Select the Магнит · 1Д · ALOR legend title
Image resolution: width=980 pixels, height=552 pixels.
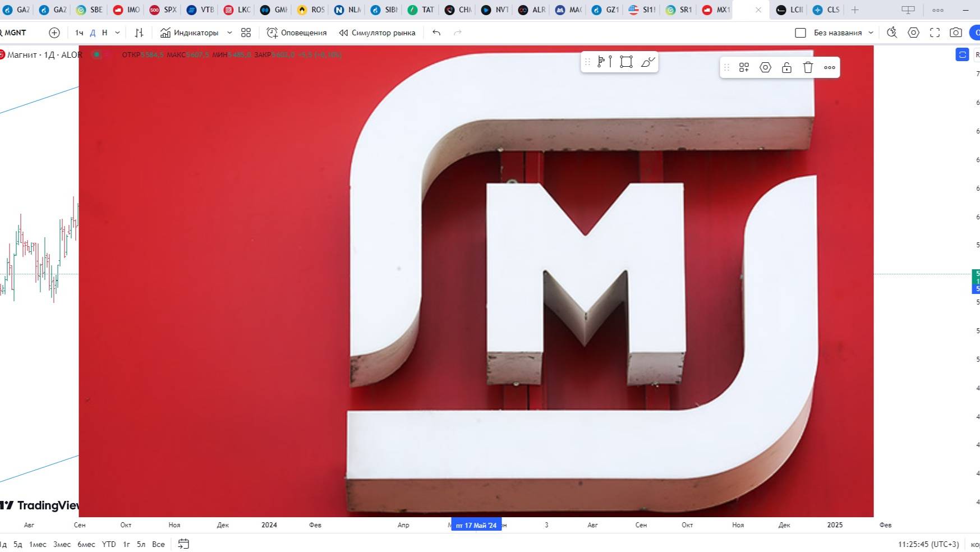[x=44, y=54]
